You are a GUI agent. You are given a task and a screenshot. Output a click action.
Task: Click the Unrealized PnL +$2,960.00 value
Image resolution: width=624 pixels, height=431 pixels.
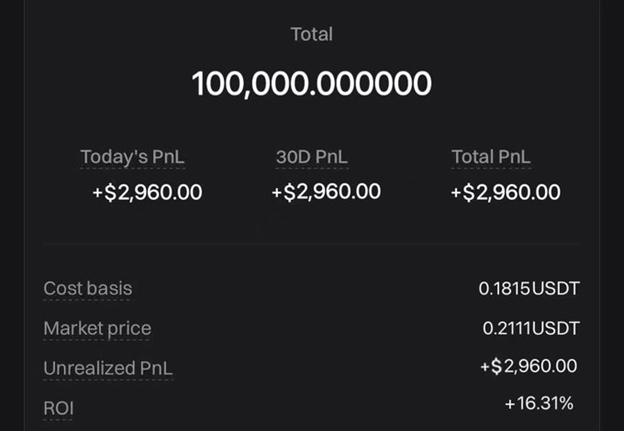click(529, 367)
